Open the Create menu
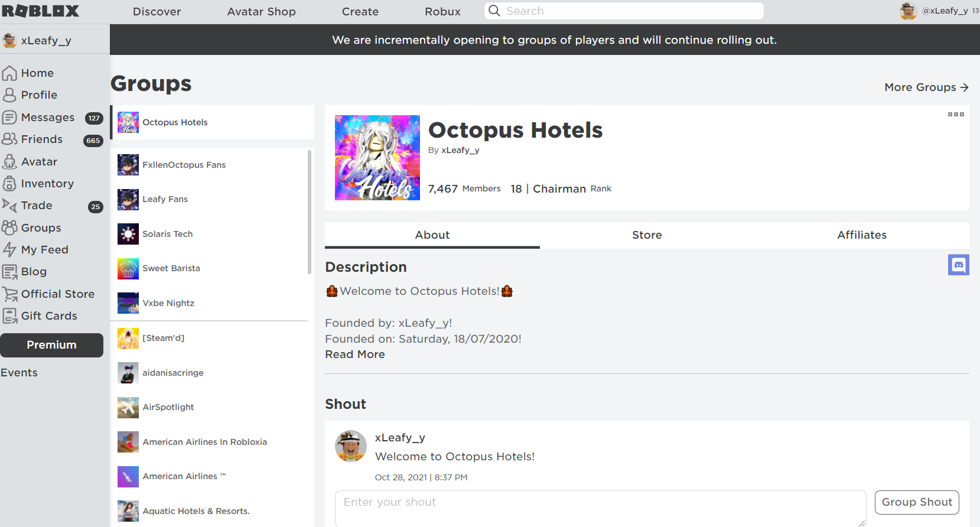980x527 pixels. [360, 11]
